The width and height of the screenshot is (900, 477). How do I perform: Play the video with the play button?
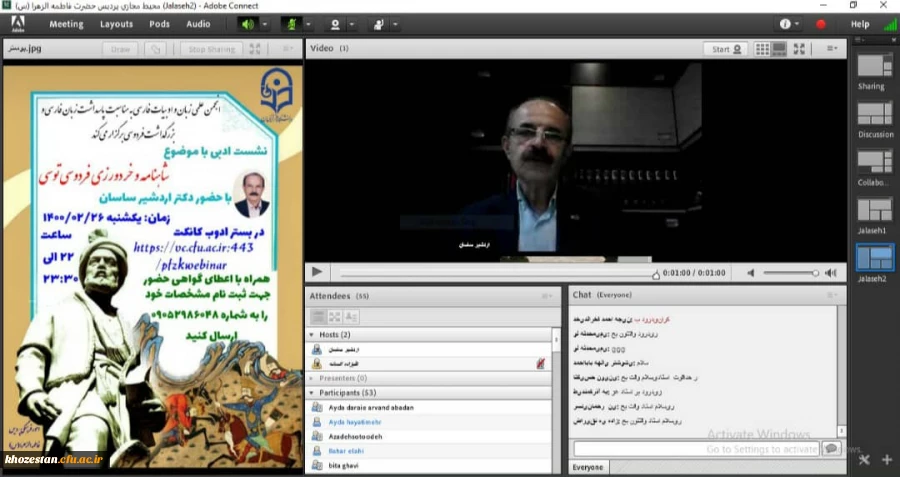pyautogui.click(x=317, y=272)
